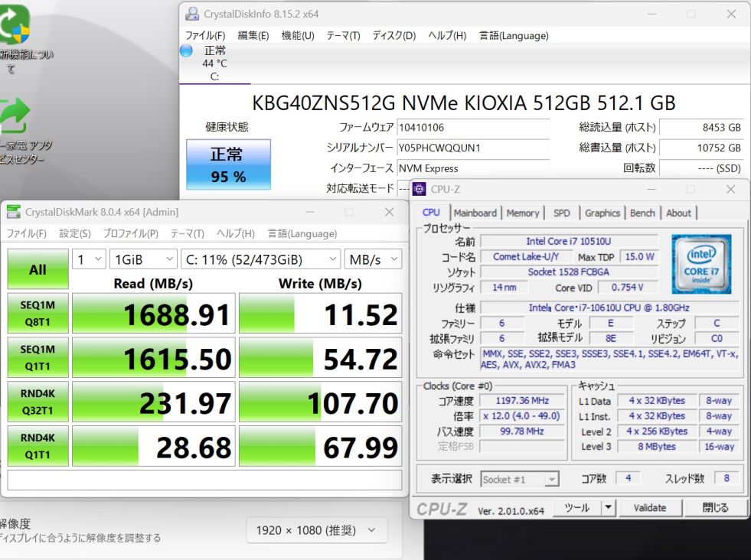
Task: Run all benchmarks with the All button
Action: (38, 269)
